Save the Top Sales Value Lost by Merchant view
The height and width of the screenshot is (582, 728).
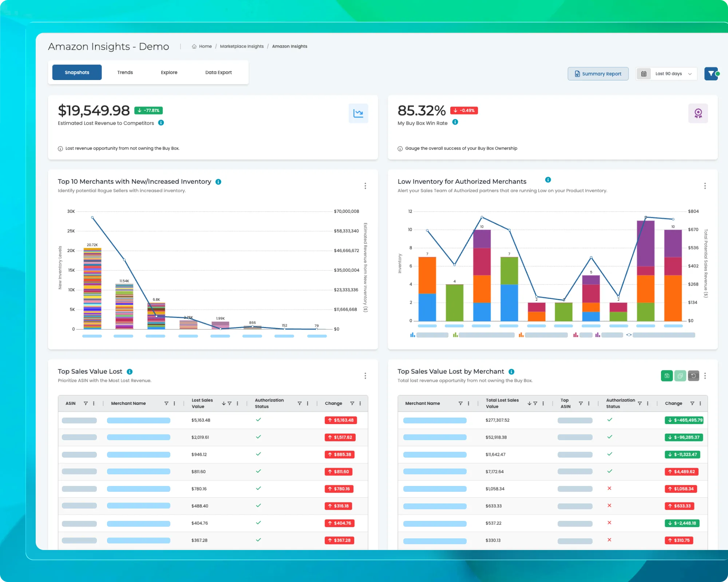(666, 376)
